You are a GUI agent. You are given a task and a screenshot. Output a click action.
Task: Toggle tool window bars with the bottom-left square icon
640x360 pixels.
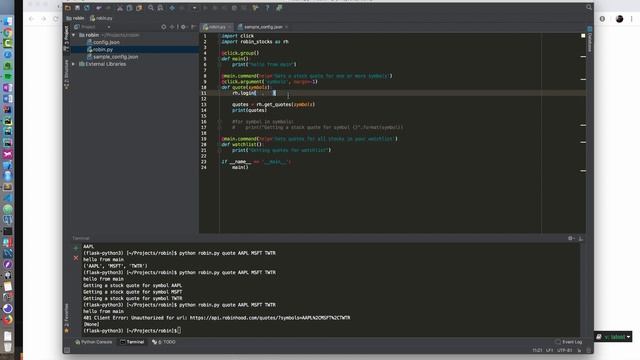point(67,350)
